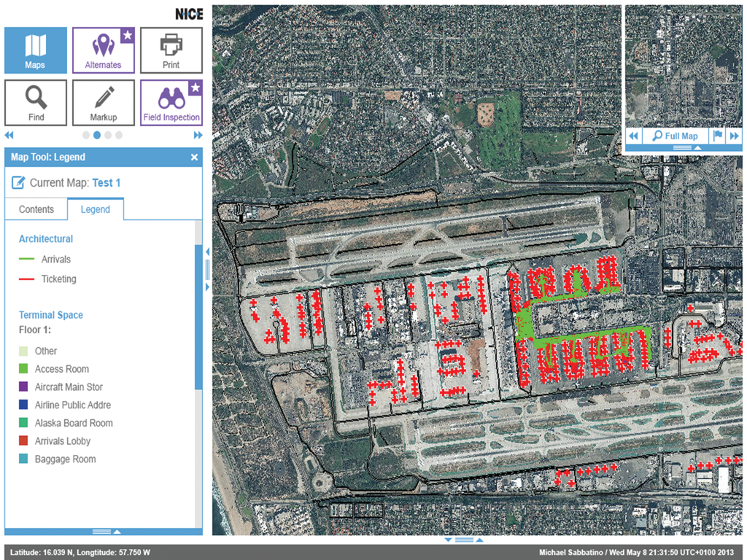
Task: Select the first tool page dot
Action: pyautogui.click(x=86, y=135)
